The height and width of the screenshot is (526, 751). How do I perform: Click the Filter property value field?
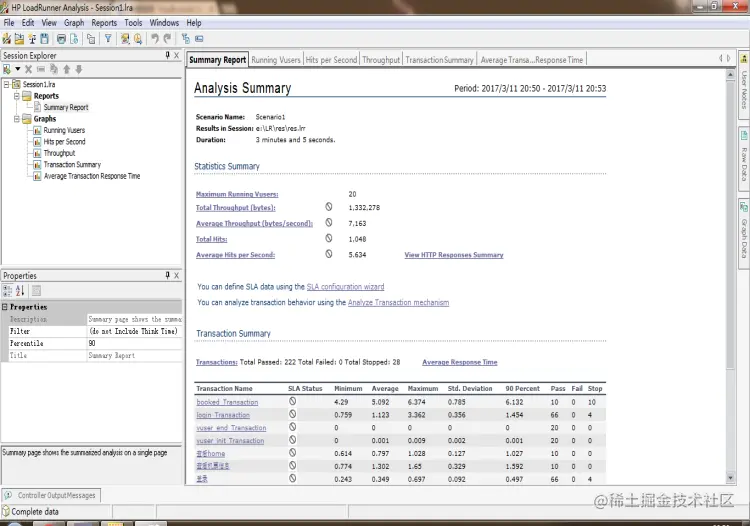coord(134,331)
